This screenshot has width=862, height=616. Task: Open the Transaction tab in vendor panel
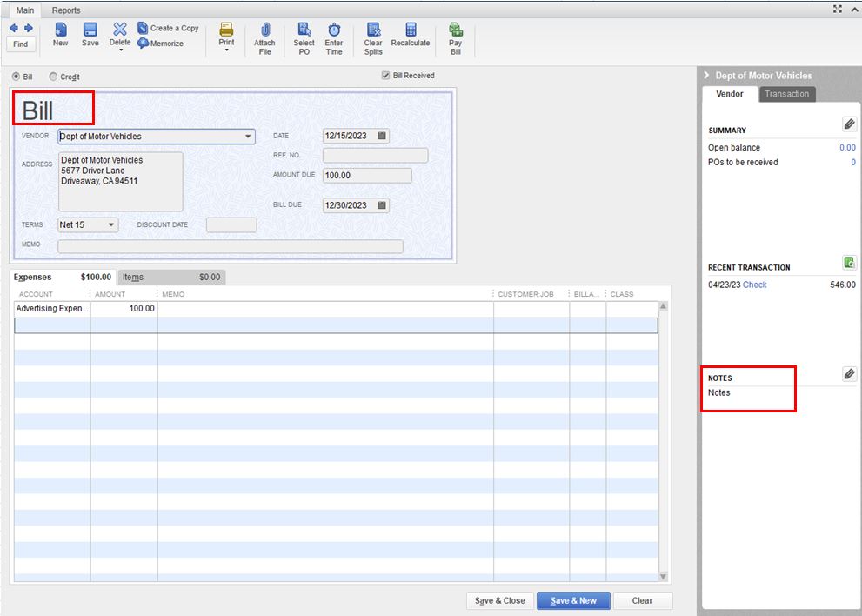click(x=787, y=94)
